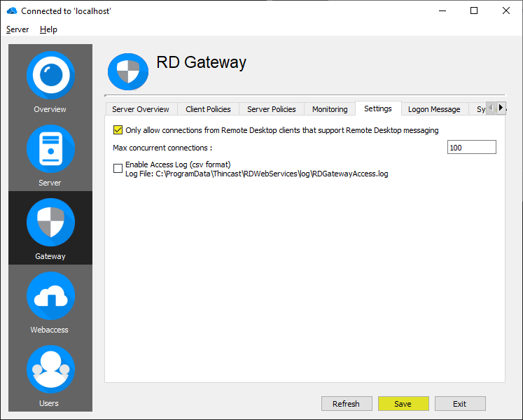This screenshot has height=420, width=523.
Task: Save the gateway settings
Action: 403,404
